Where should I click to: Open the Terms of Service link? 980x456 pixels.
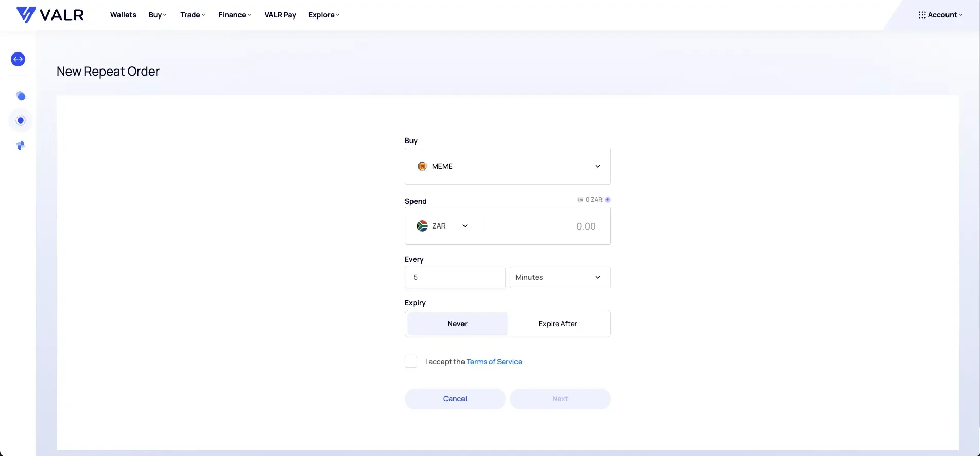pyautogui.click(x=494, y=362)
